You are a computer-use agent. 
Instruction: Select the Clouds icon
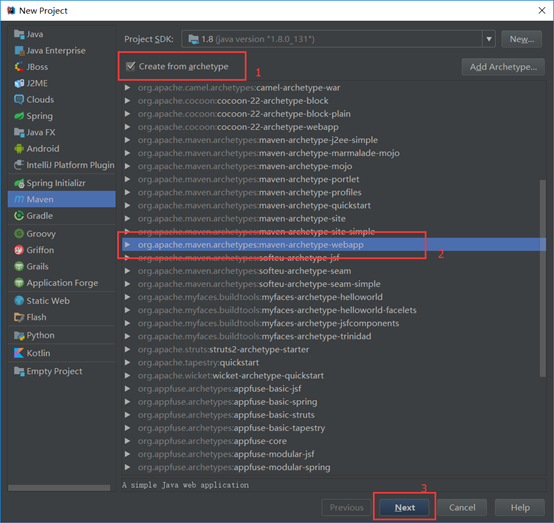coord(19,99)
